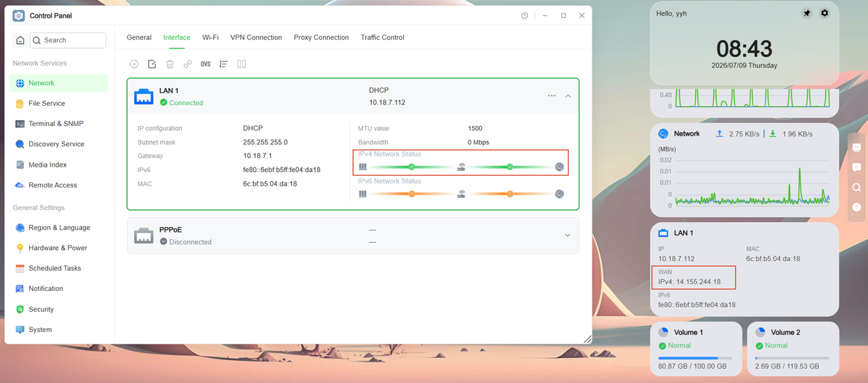
Task: Open Hardware & Power settings
Action: pyautogui.click(x=58, y=248)
